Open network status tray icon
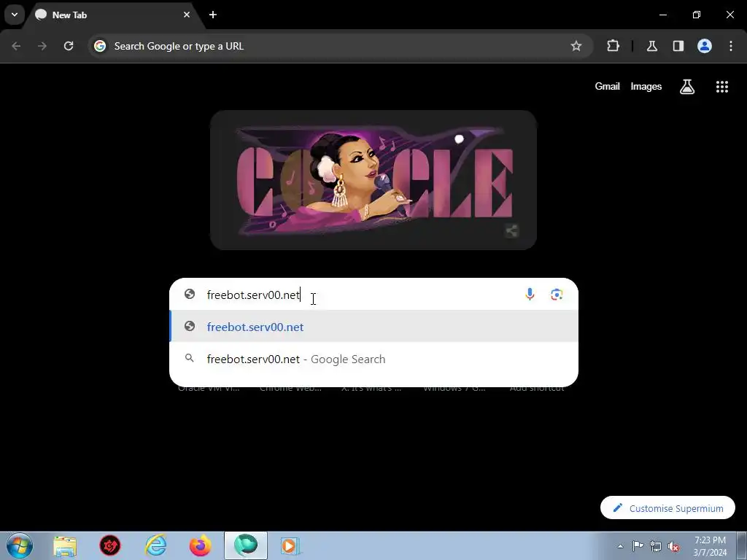The image size is (747, 560). pos(656,546)
